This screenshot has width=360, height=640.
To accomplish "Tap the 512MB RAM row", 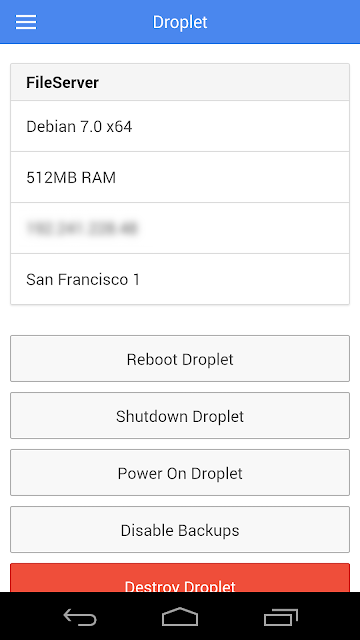I will pyautogui.click(x=180, y=177).
